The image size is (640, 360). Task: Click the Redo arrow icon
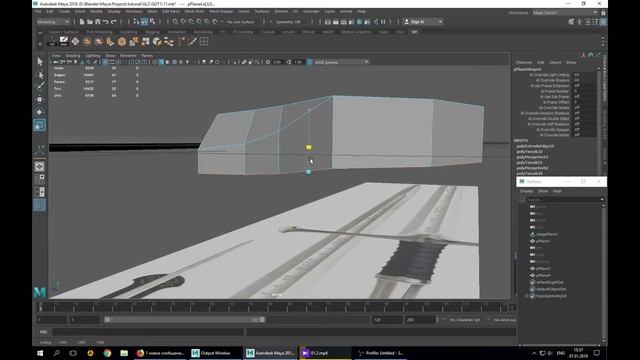point(114,22)
